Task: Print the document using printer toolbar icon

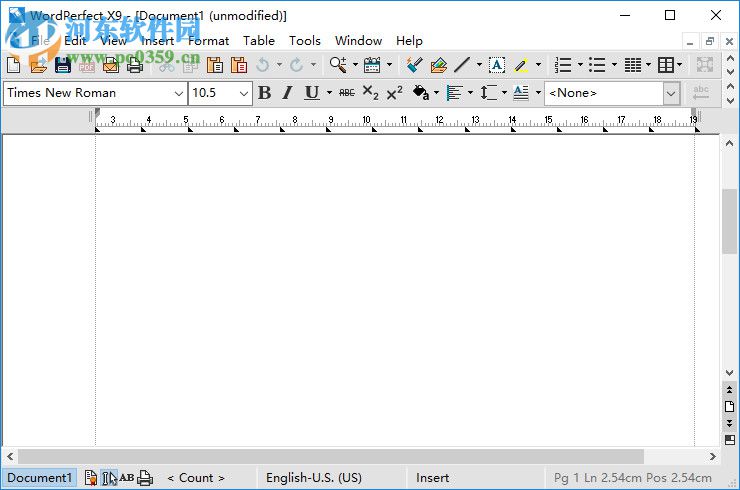Action: click(135, 65)
